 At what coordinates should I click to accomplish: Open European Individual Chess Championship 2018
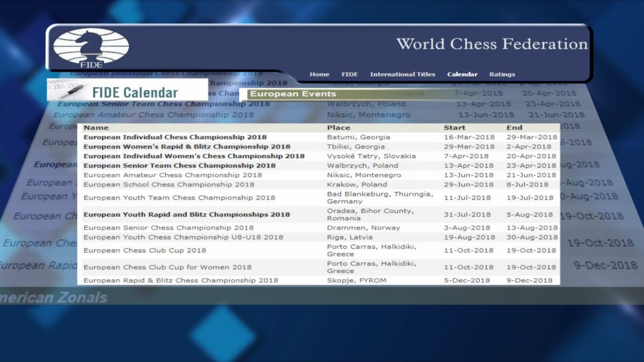click(x=175, y=137)
